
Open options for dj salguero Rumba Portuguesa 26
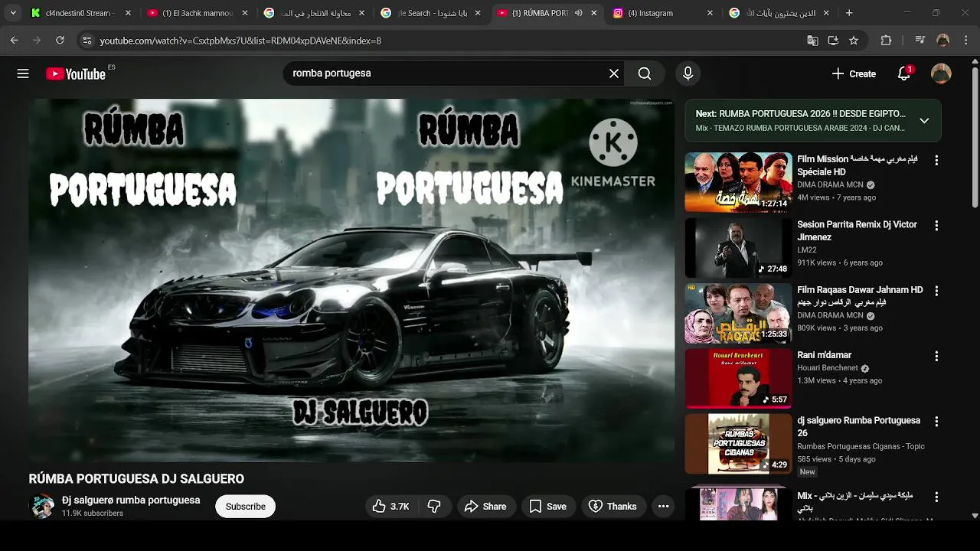(x=936, y=422)
